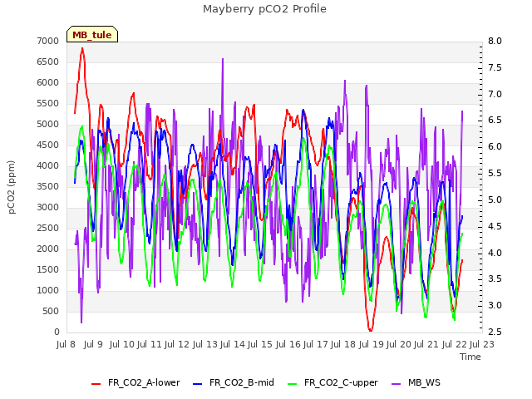Image resolution: width=532 pixels, height=399 pixels.
Task: Click the 6.0 value on right axis
Action: click(x=495, y=147)
